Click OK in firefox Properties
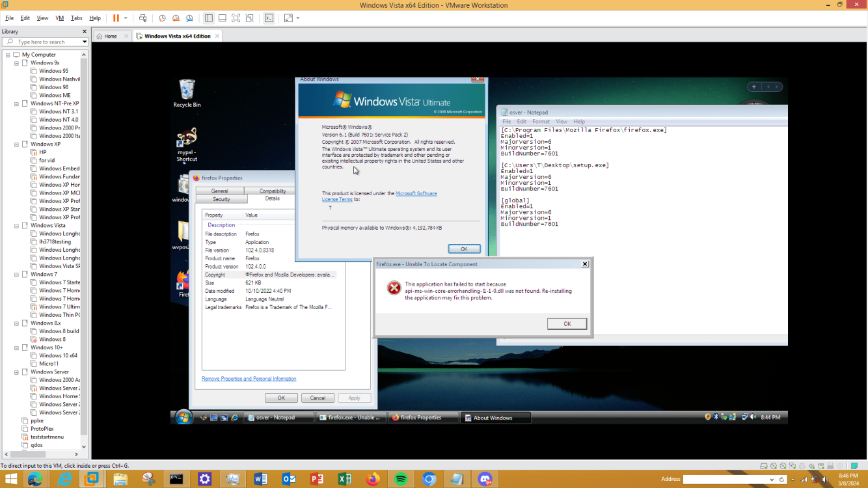The width and height of the screenshot is (868, 488). tap(281, 398)
